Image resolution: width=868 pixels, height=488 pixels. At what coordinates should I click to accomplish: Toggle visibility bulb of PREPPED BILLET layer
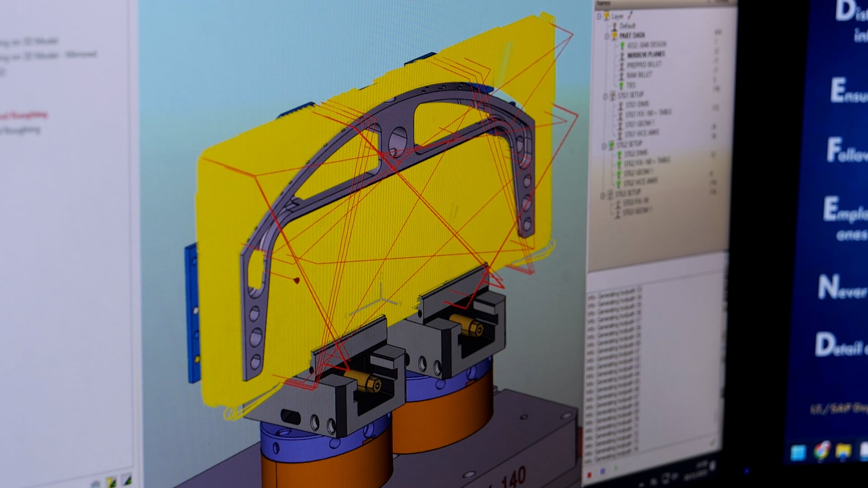click(622, 66)
